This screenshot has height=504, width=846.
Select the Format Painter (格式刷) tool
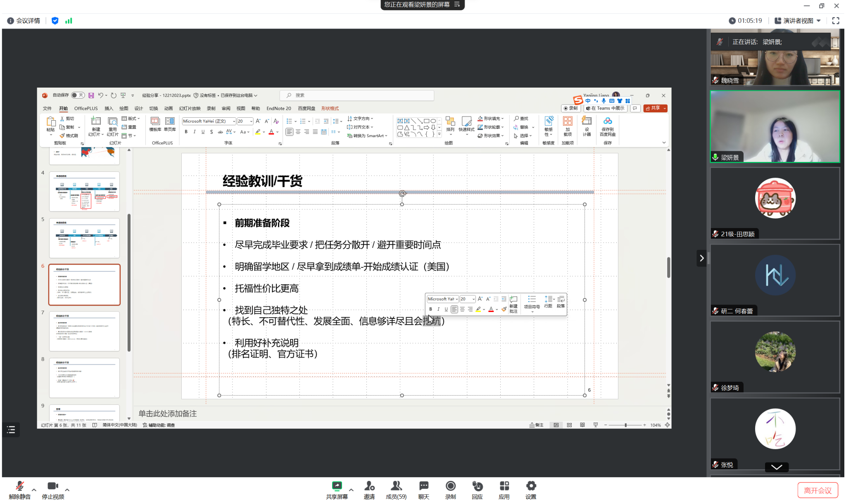click(x=69, y=136)
